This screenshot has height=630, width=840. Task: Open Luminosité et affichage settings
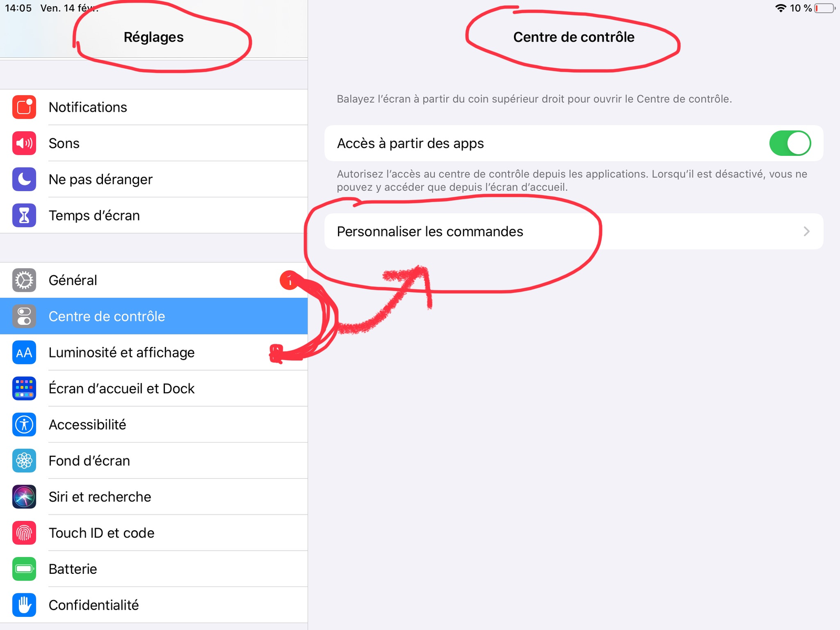[x=154, y=352]
